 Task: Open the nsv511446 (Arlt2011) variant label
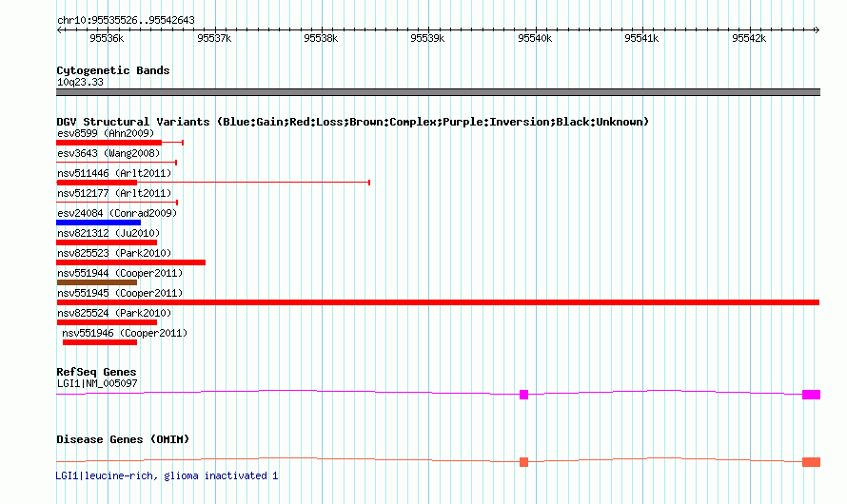coord(114,173)
